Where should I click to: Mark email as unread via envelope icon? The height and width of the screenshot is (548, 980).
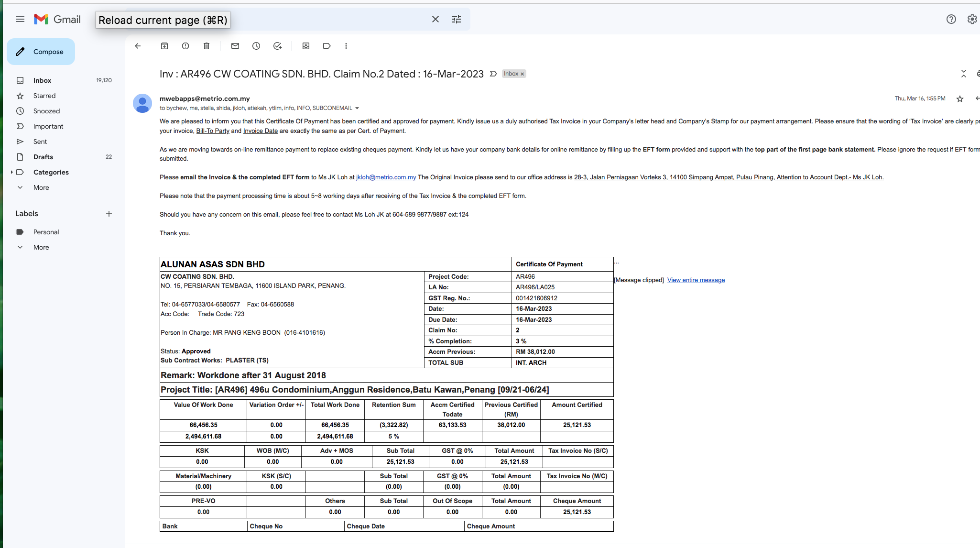[235, 46]
